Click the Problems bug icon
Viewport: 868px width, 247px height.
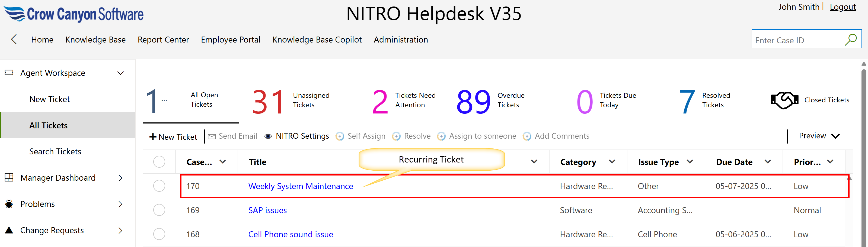9,204
